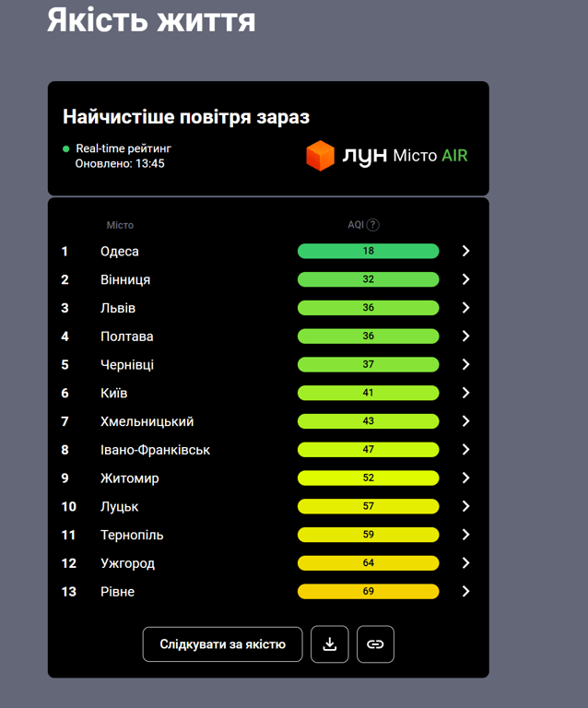Click the orange LUN cube logo
This screenshot has width=588, height=708.
320,156
